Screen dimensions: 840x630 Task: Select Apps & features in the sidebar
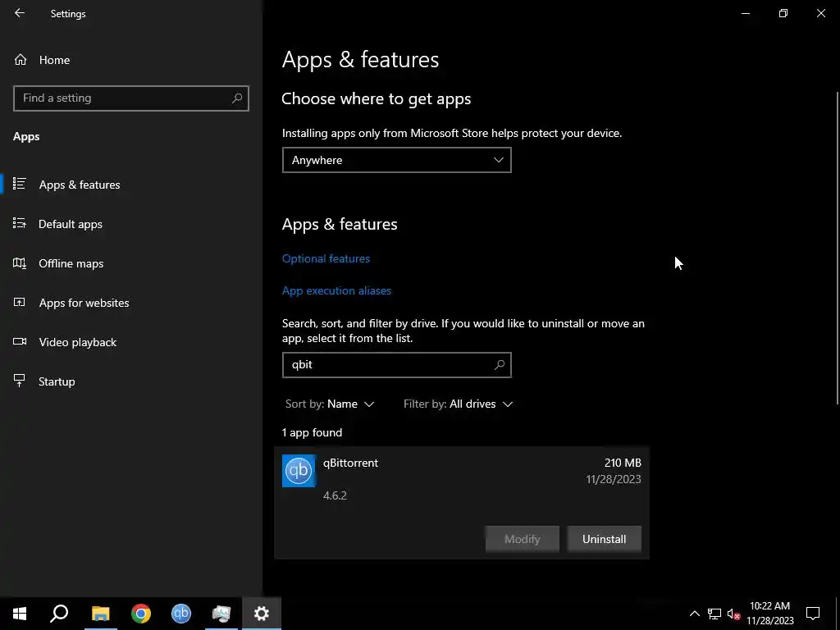(80, 185)
